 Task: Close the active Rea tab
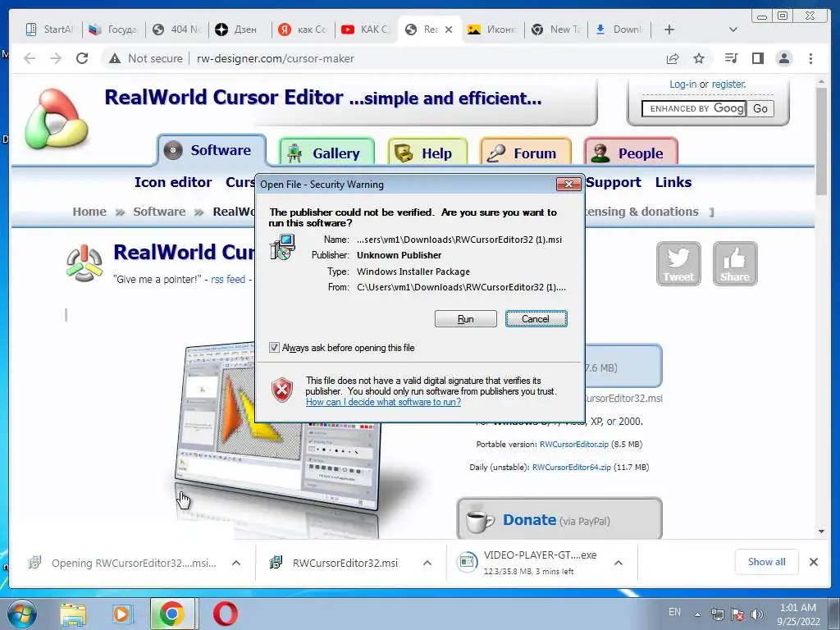(449, 30)
